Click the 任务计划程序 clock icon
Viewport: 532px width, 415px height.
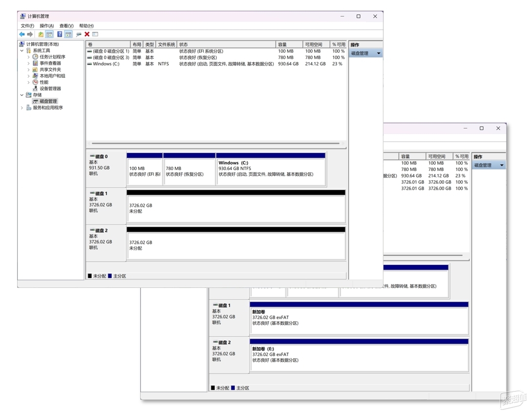click(35, 57)
